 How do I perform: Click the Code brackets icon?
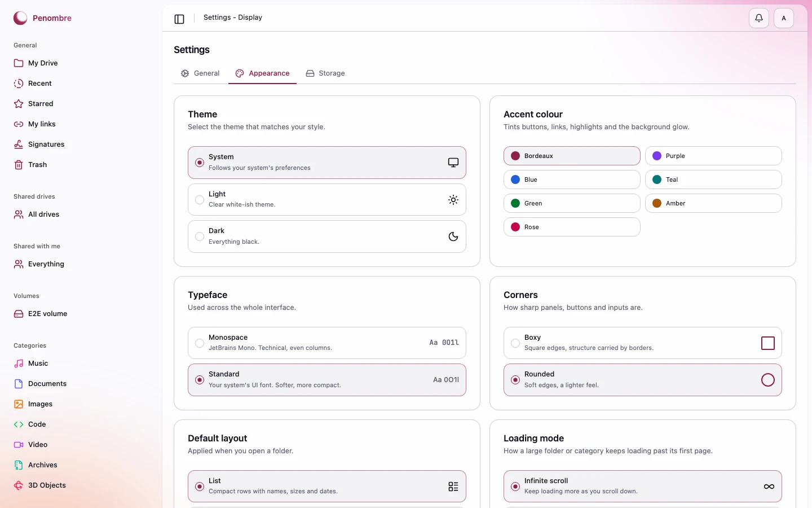pyautogui.click(x=19, y=424)
